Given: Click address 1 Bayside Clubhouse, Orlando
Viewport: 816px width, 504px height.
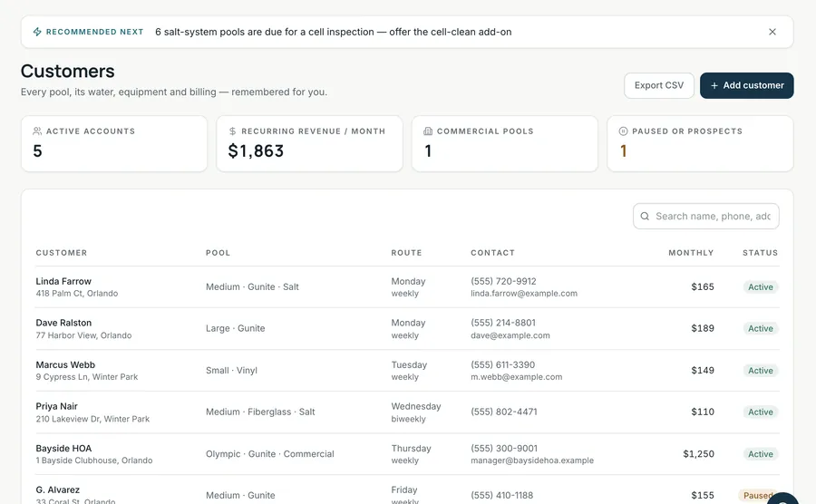Looking at the screenshot, I should pos(94,460).
